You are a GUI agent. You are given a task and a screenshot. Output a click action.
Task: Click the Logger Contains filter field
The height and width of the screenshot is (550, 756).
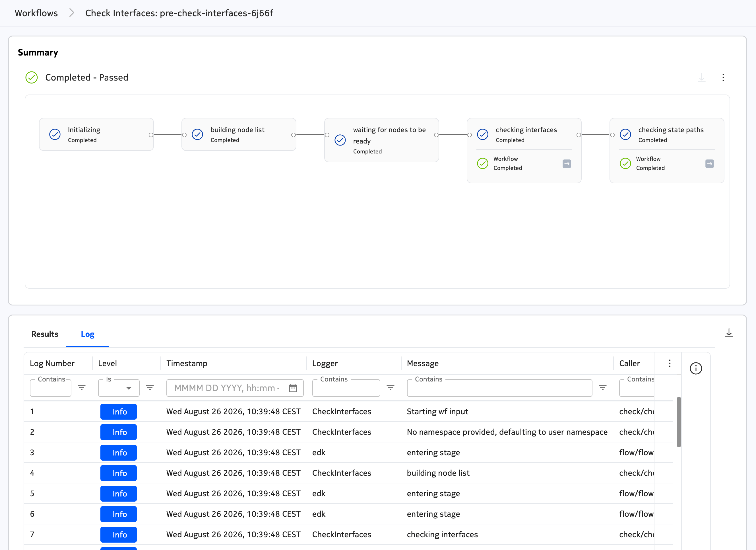[x=346, y=388]
